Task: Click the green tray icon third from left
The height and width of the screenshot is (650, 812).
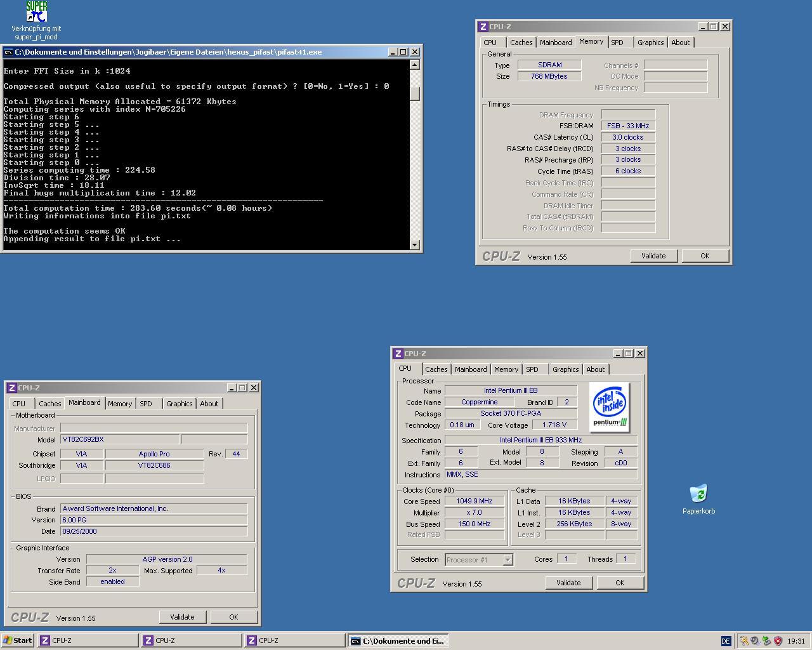Action: 766,641
